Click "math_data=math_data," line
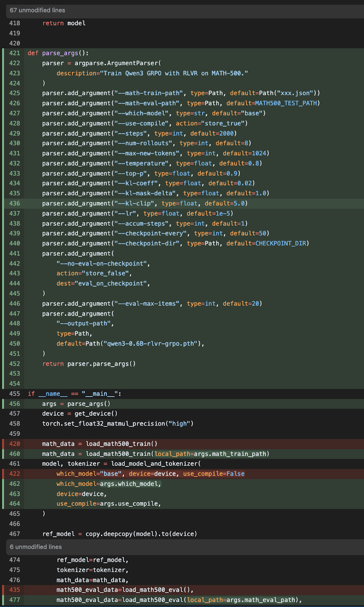This screenshot has width=364, height=607. [93, 580]
